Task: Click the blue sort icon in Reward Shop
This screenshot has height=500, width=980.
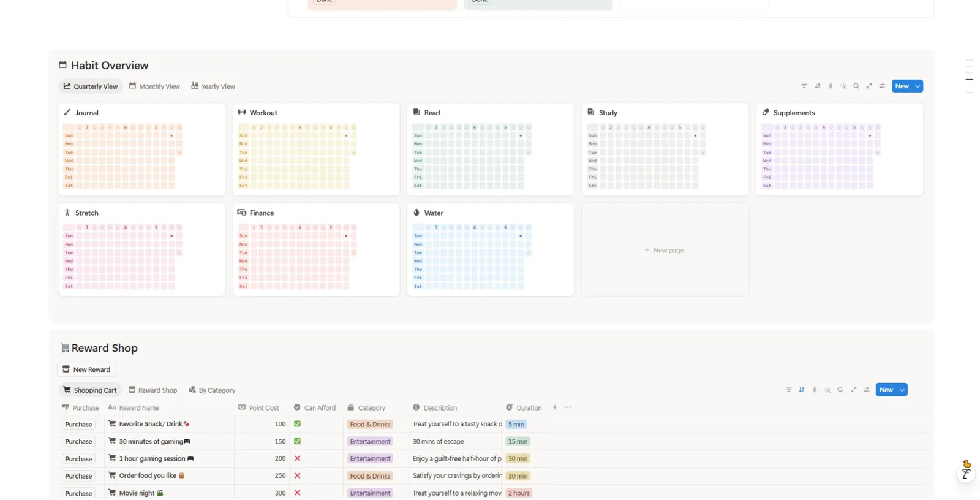Action: pyautogui.click(x=801, y=390)
